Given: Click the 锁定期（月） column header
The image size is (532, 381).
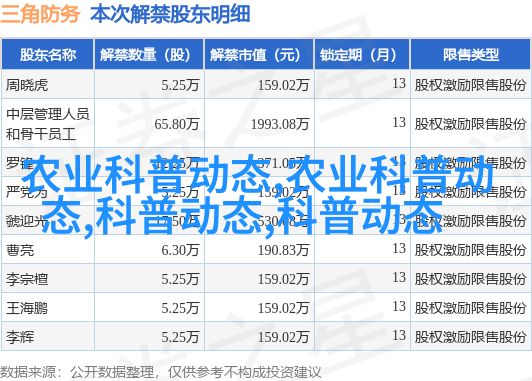Looking at the screenshot, I should 362,55.
